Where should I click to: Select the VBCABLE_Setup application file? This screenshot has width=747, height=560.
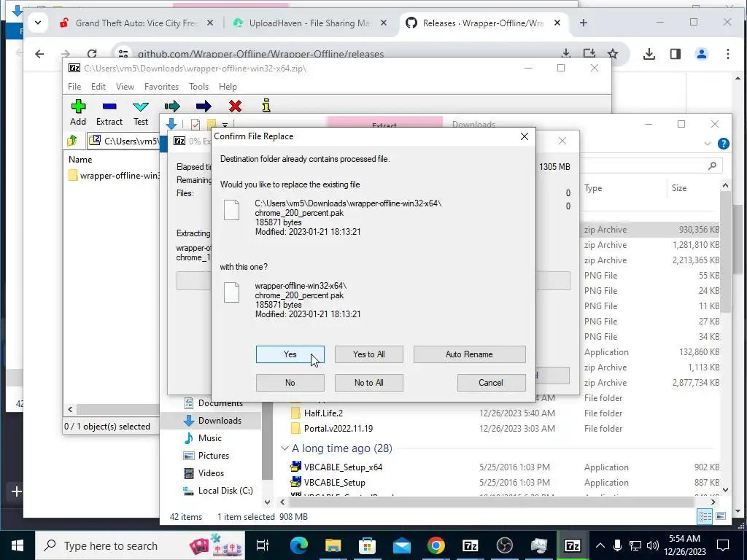pyautogui.click(x=334, y=483)
